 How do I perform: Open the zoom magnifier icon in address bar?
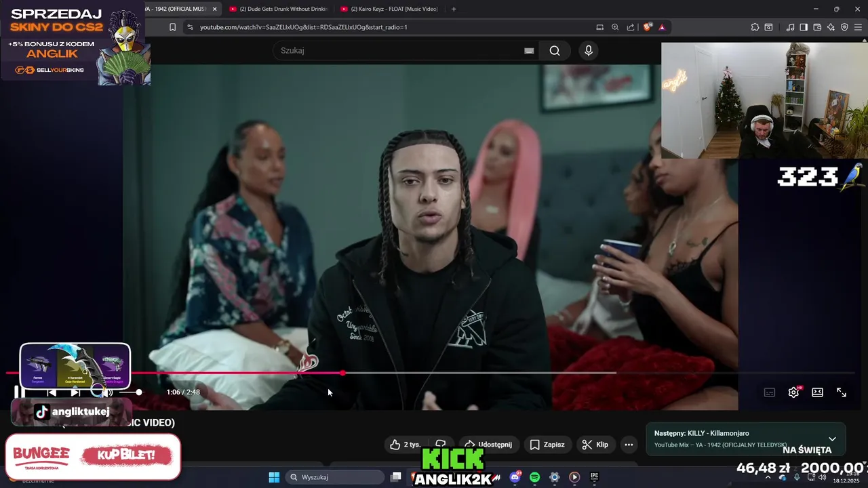pyautogui.click(x=615, y=27)
